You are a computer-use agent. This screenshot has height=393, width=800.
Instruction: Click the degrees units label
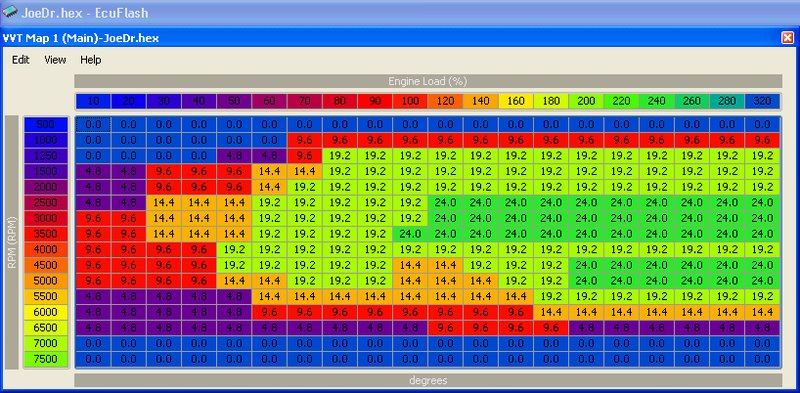click(x=428, y=380)
